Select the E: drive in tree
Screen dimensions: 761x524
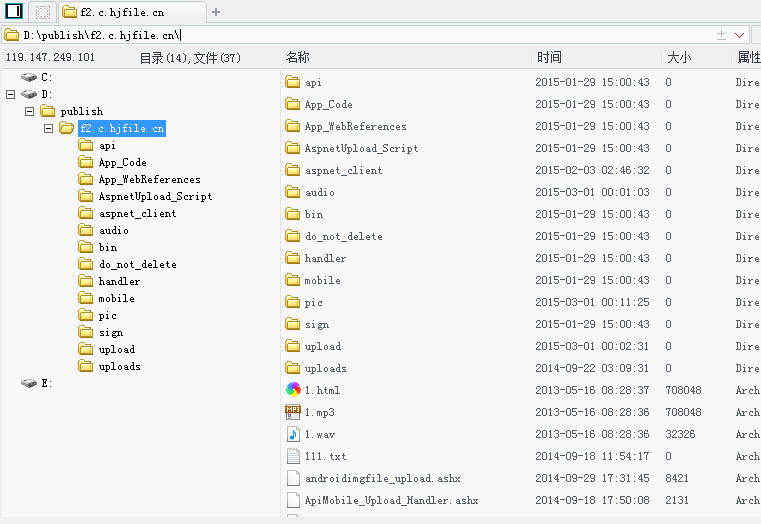point(36,383)
